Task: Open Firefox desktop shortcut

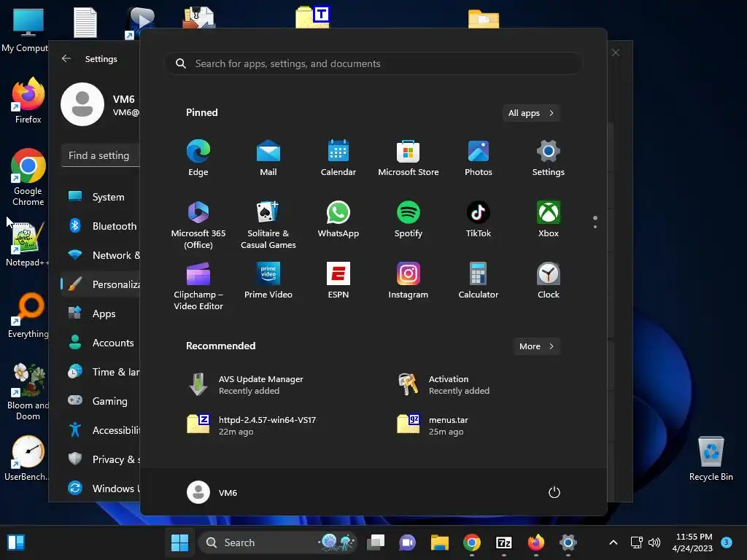Action: pyautogui.click(x=28, y=101)
